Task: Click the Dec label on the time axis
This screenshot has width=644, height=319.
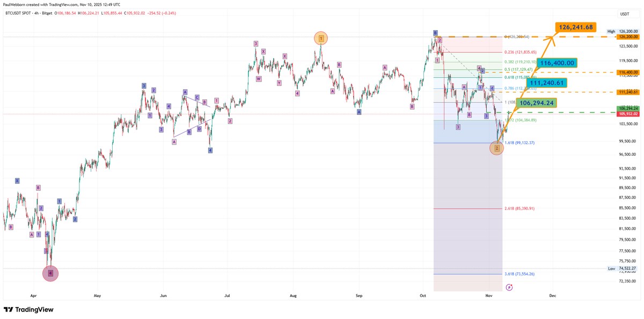Action: (x=553, y=295)
